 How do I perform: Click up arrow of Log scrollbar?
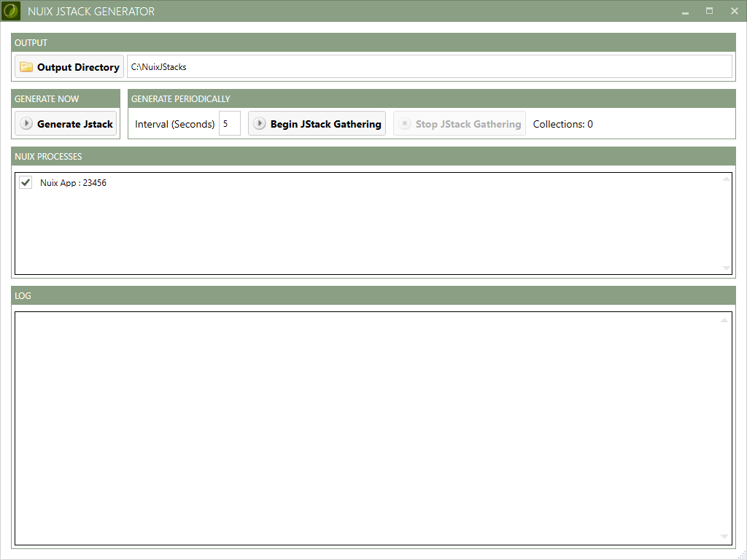click(724, 321)
